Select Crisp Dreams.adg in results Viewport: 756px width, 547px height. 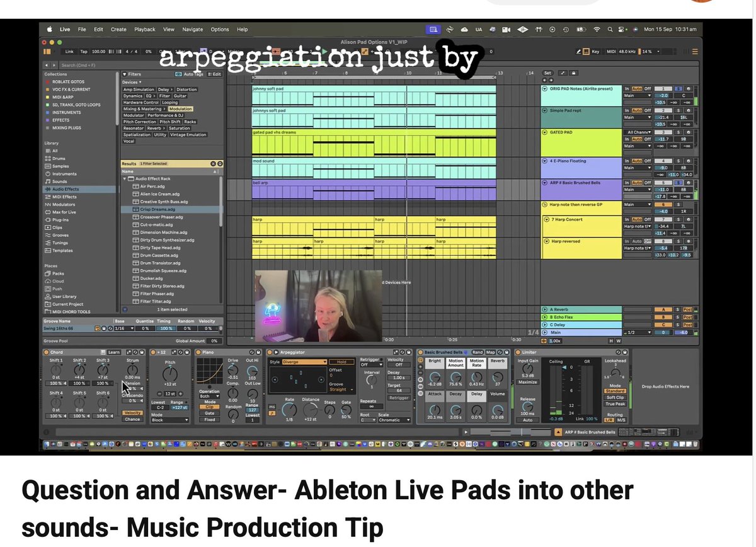click(x=171, y=209)
